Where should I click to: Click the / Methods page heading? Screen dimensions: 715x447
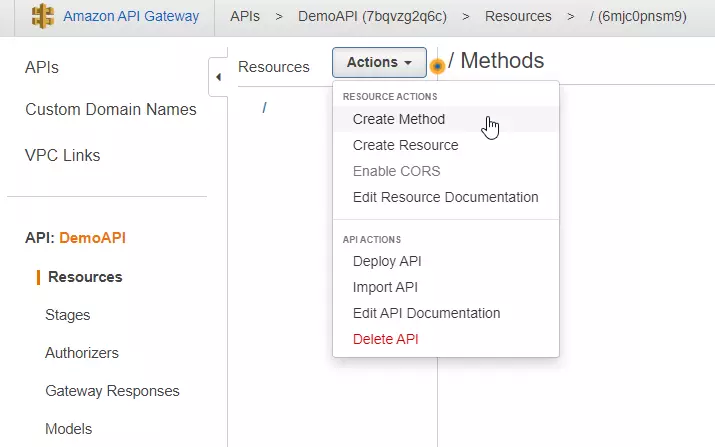point(496,61)
